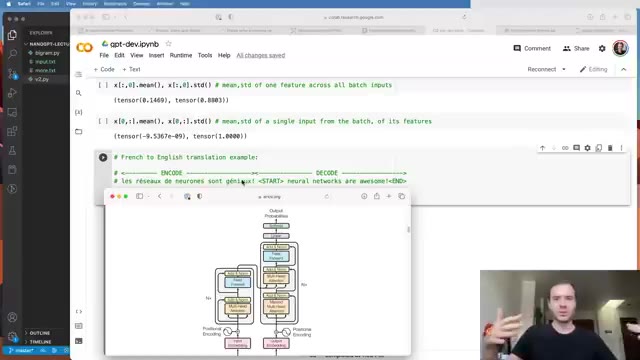Open VS Code Run and Debug icon
The height and width of the screenshot is (360, 640).
click(12, 93)
